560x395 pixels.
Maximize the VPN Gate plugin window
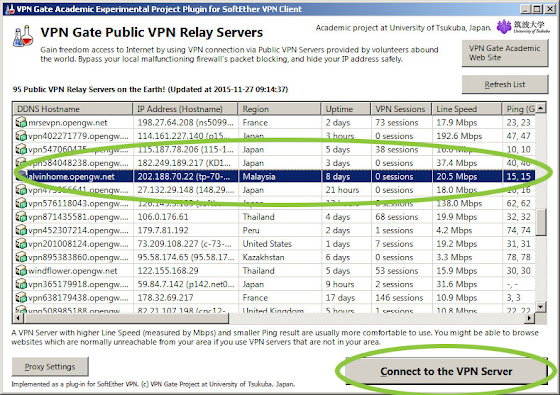(x=537, y=9)
